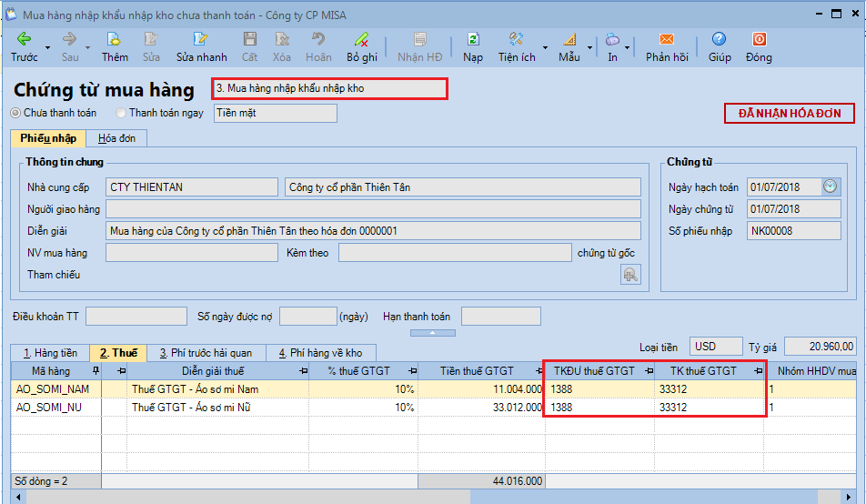Send feedback via Phản hồi
866x504 pixels.
click(x=667, y=46)
